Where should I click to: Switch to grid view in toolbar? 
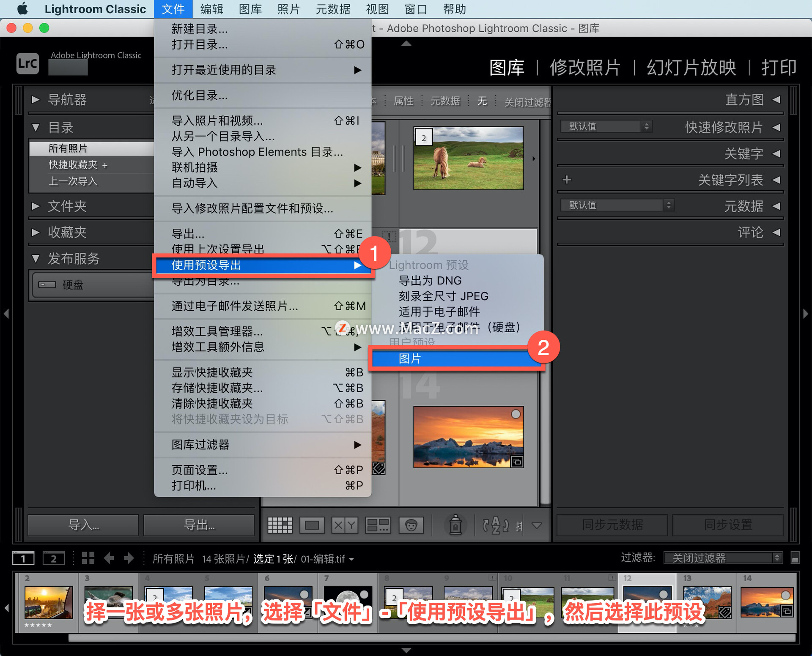(x=280, y=525)
